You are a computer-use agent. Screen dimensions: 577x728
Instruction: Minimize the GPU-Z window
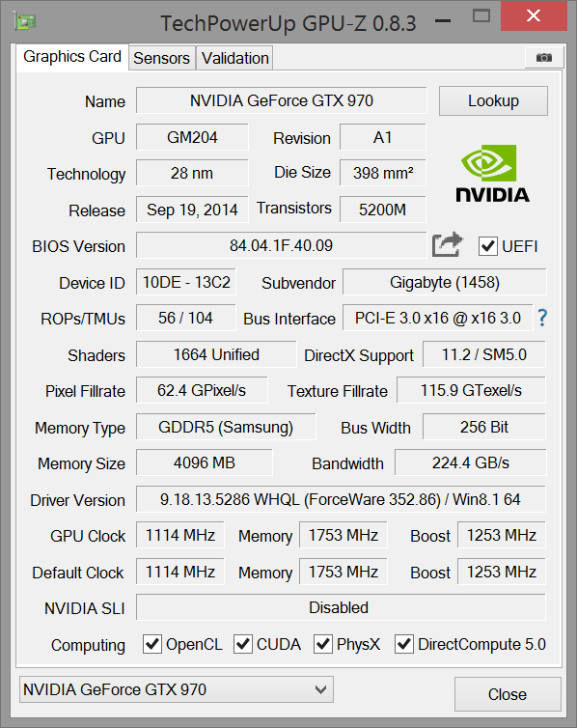tap(443, 20)
